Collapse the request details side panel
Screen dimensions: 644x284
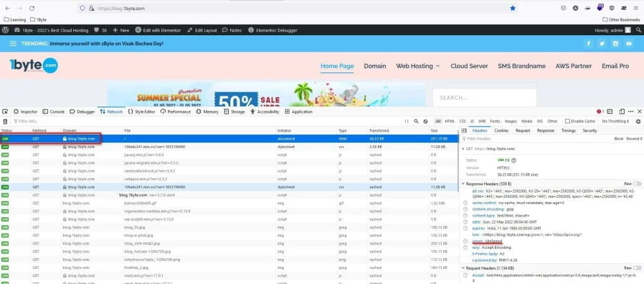click(464, 131)
